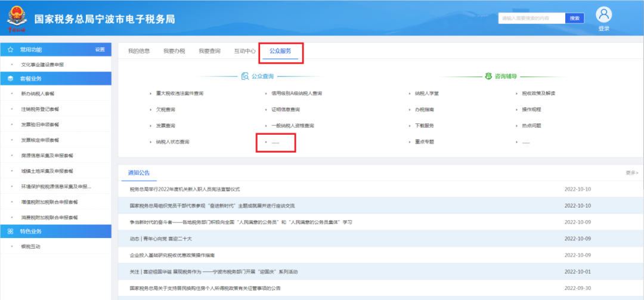
Task: Click the 公众查询 magnifier icon
Action: coord(245,76)
